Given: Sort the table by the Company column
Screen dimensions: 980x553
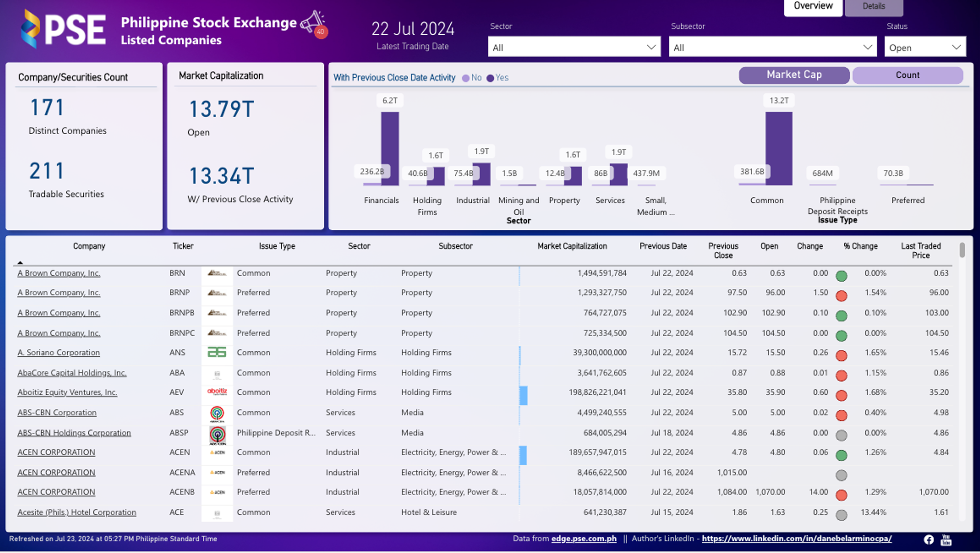Looking at the screenshot, I should 89,246.
